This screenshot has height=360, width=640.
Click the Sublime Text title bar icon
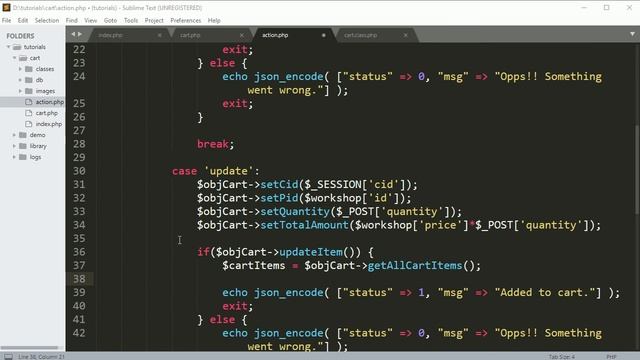coord(6,7)
